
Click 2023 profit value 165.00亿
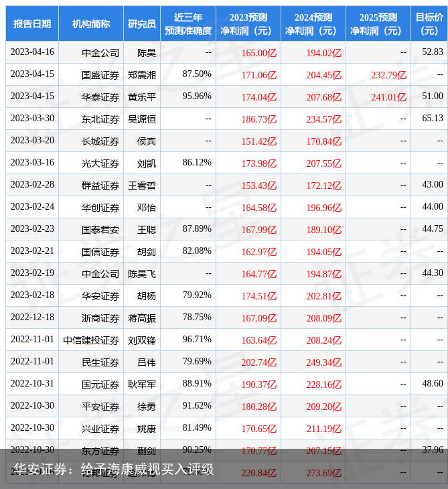point(259,53)
